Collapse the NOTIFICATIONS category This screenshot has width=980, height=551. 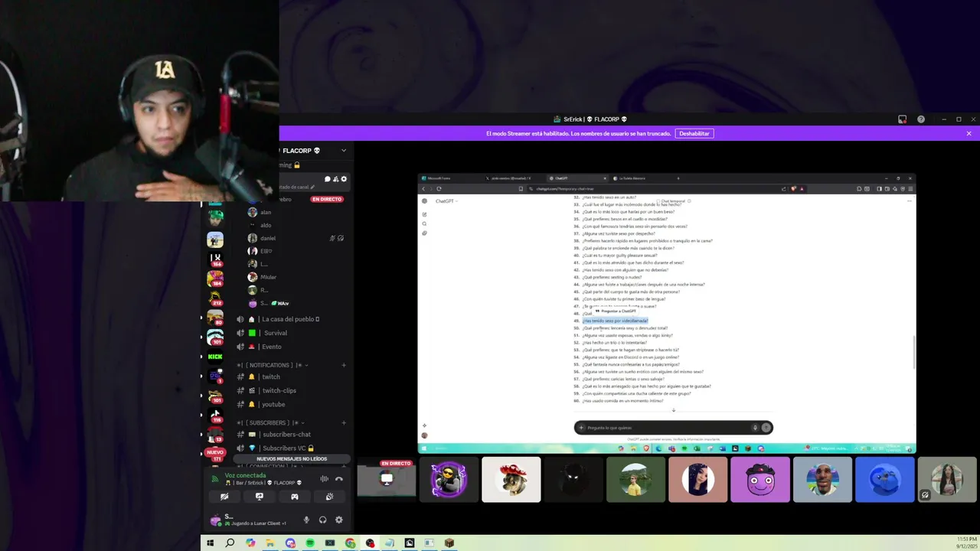coord(274,365)
